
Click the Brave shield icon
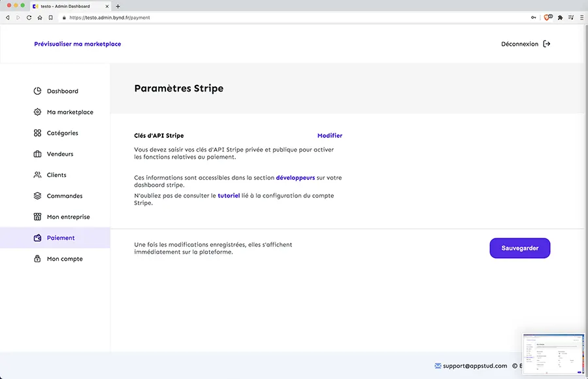[x=547, y=18]
